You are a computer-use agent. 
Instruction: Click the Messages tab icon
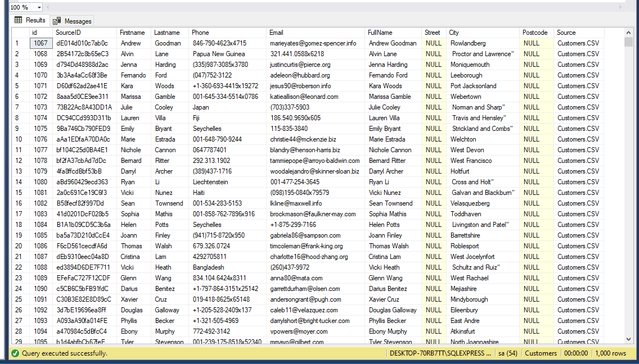(57, 21)
